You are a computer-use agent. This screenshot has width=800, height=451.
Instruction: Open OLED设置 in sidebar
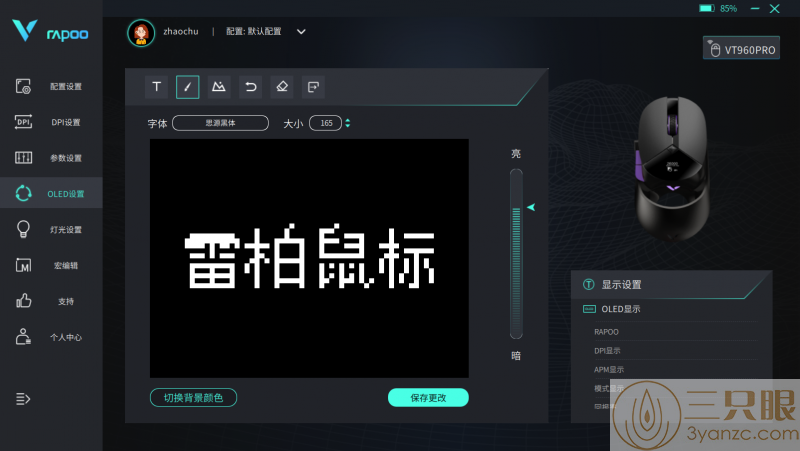51,193
